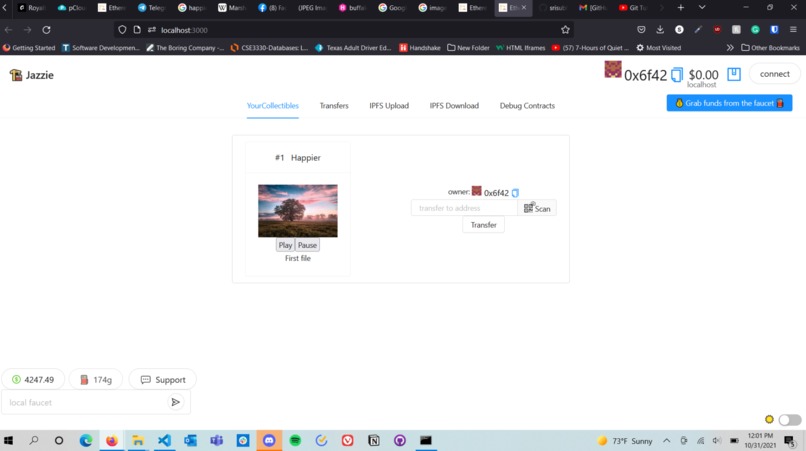Click the site security shield icon
Screen dimensions: 806x451
click(122, 30)
